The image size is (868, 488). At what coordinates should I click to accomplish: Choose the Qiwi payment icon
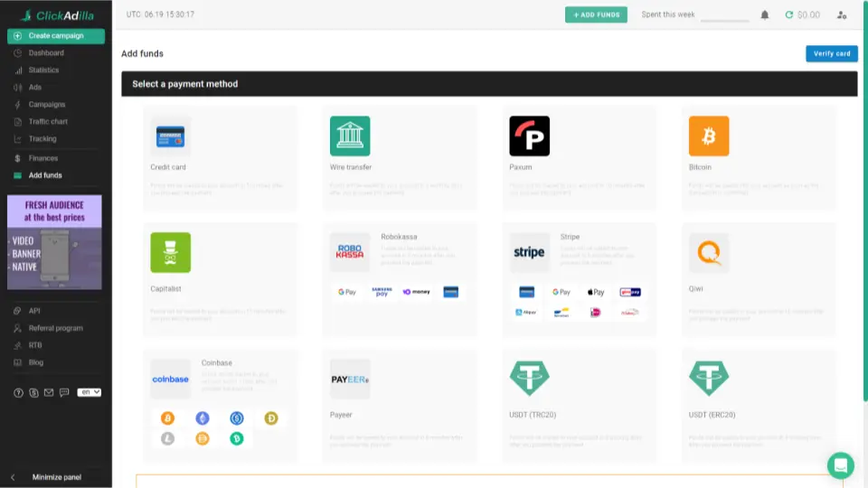pos(709,252)
